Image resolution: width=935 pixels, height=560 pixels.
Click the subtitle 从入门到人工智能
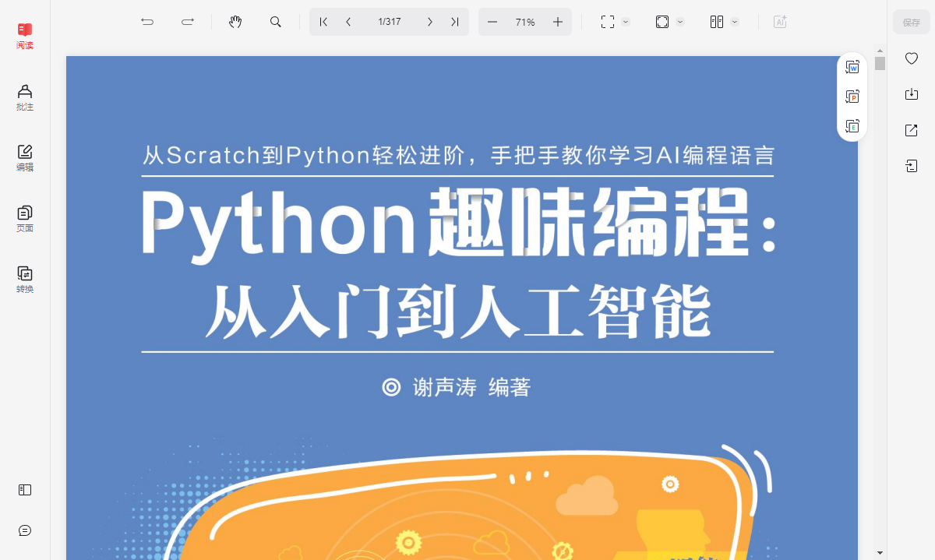click(458, 311)
